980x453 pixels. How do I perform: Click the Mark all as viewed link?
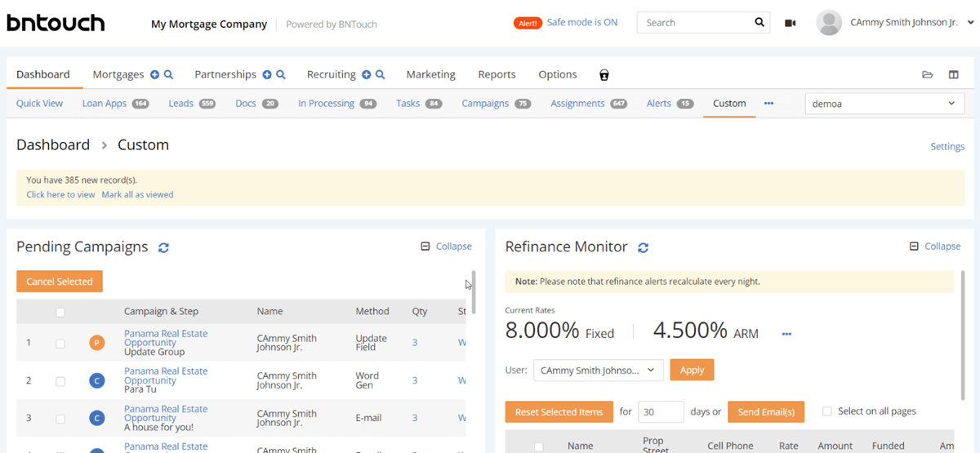[x=137, y=194]
